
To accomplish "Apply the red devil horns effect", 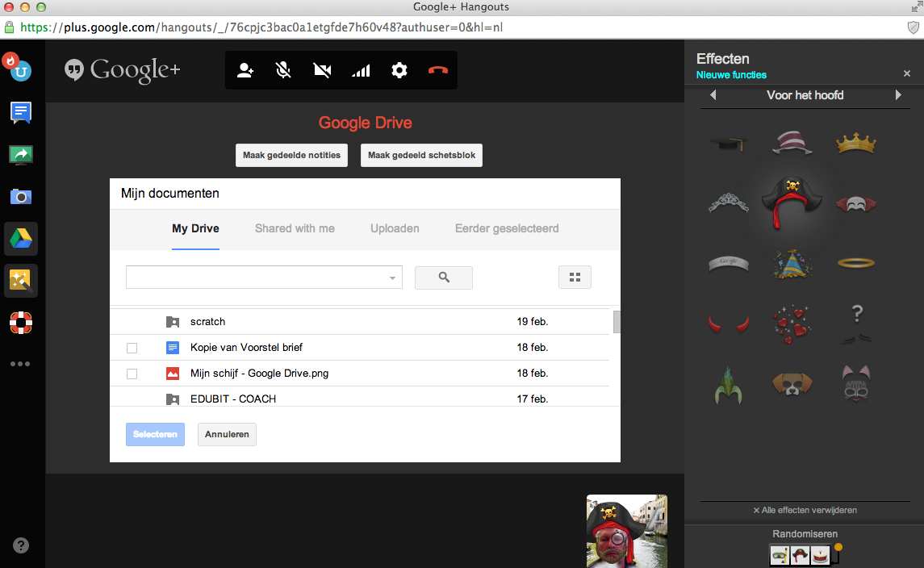I will pos(729,324).
